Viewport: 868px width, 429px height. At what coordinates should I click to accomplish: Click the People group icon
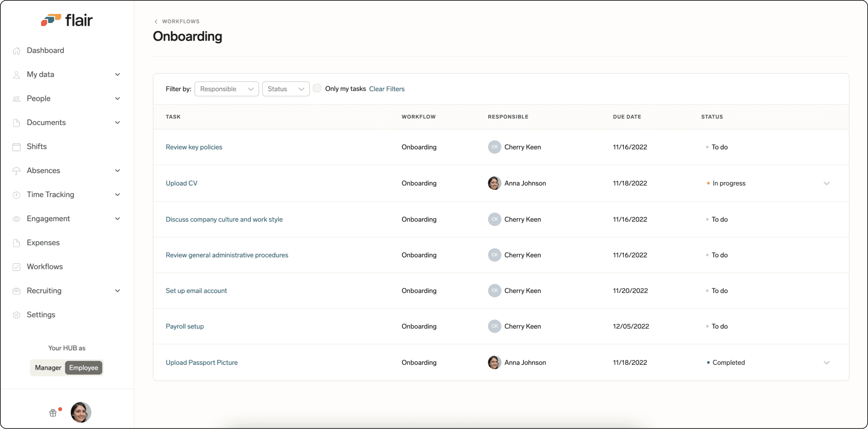pos(17,99)
